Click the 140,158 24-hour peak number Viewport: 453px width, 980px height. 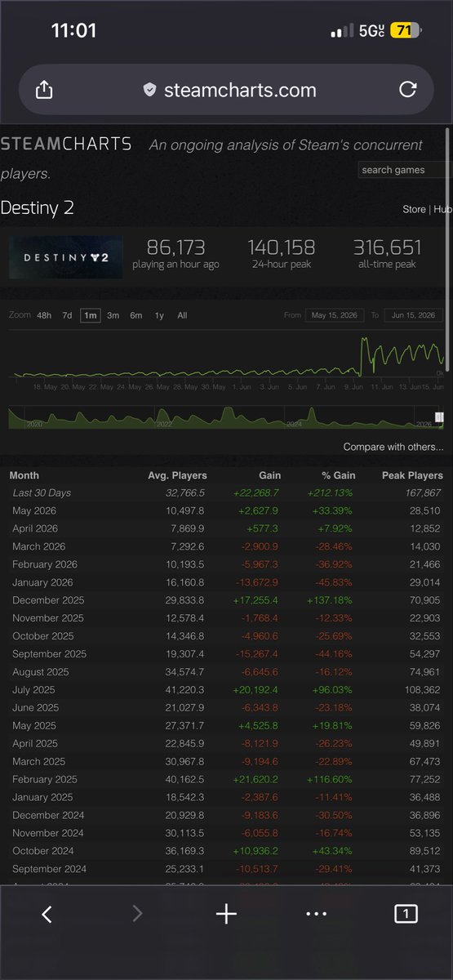tap(280, 247)
